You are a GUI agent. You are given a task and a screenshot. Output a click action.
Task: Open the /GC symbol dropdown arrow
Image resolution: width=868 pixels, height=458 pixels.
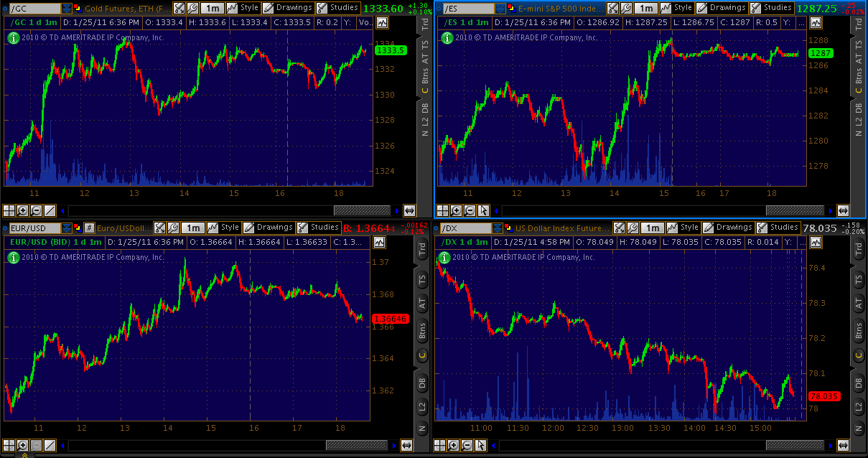67,8
